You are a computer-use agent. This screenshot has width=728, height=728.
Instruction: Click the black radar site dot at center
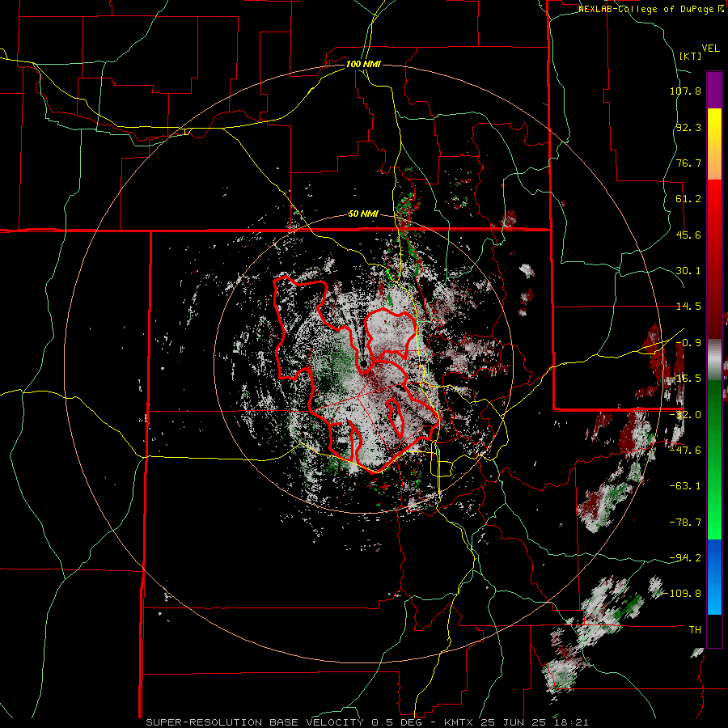coord(363,363)
